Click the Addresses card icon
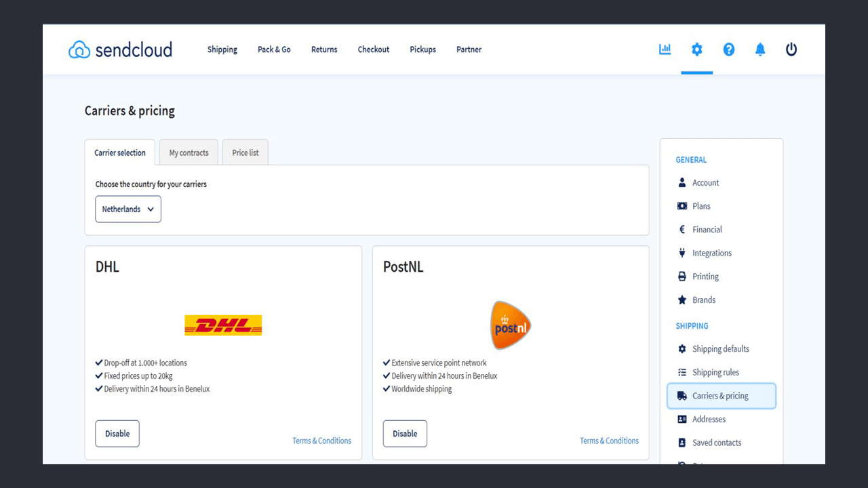Image resolution: width=868 pixels, height=488 pixels. click(x=682, y=420)
